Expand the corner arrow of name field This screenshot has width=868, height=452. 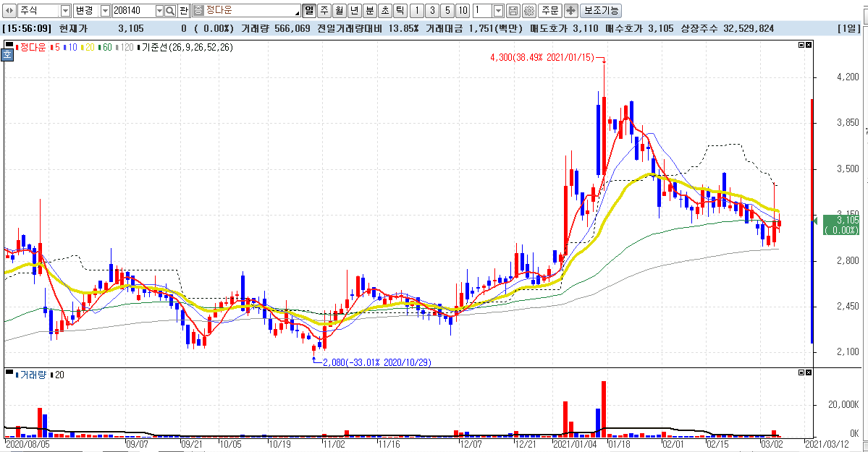(x=298, y=13)
